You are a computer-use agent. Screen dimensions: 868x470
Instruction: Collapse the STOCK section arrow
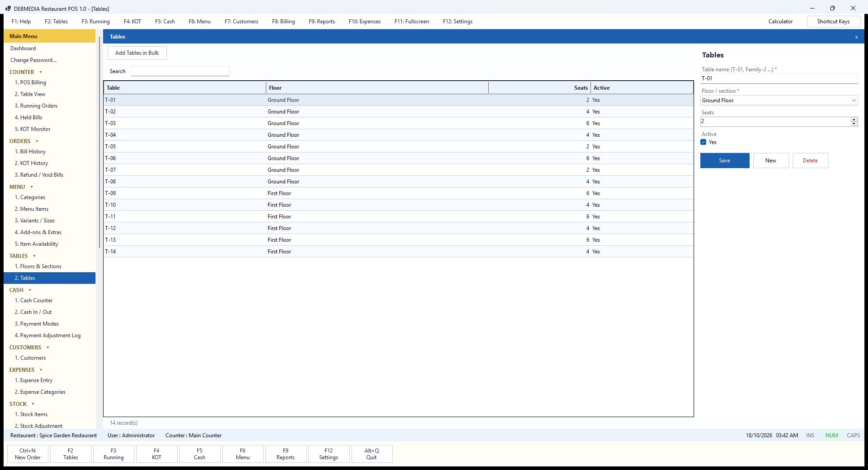tap(33, 404)
